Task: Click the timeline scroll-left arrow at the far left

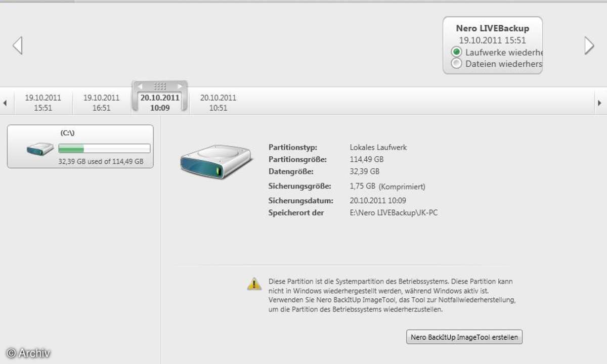Action: coord(5,103)
